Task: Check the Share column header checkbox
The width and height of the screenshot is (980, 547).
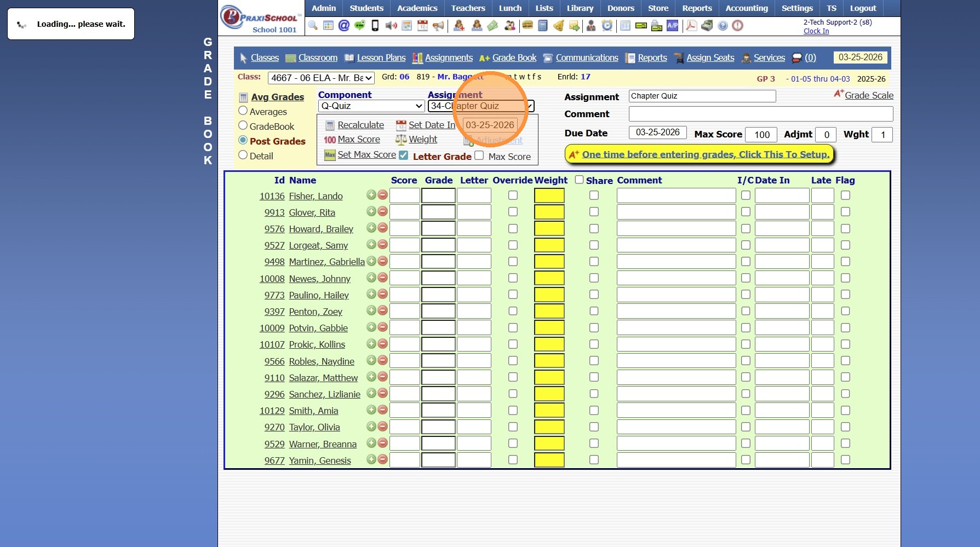Action: 579,180
